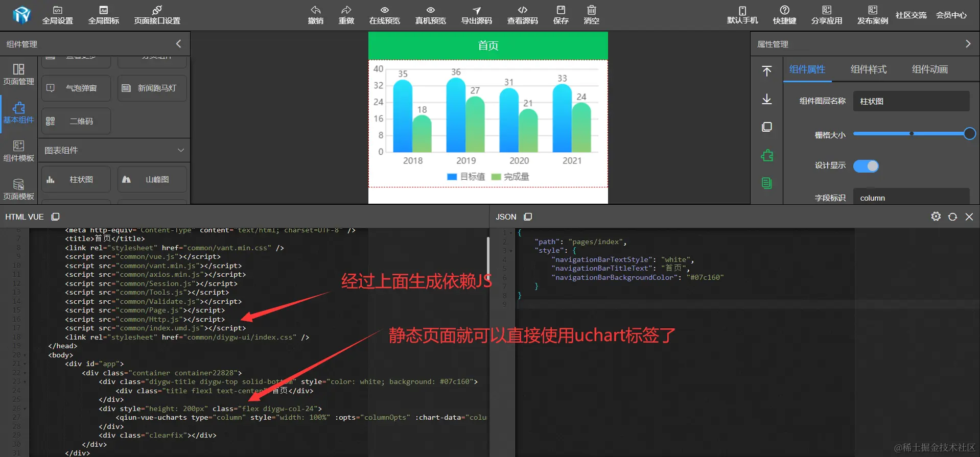This screenshot has height=457, width=980.
Task: Toggle the 设计显示 switch
Action: click(866, 166)
